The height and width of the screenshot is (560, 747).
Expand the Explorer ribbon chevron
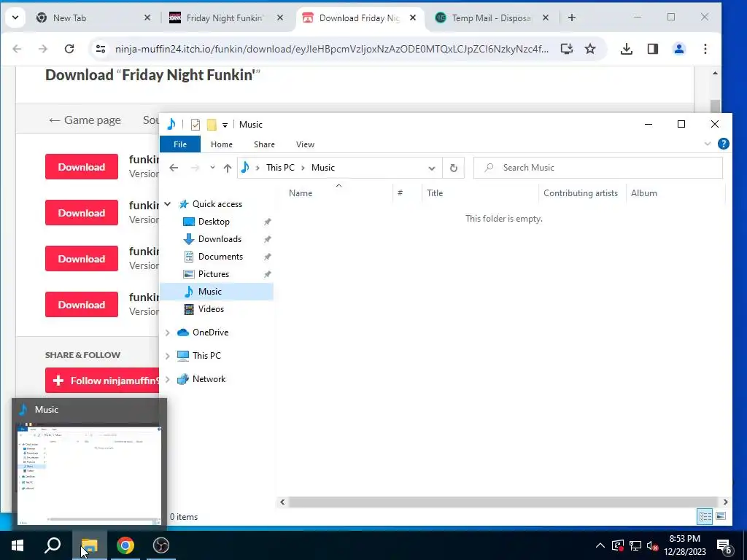pos(708,144)
